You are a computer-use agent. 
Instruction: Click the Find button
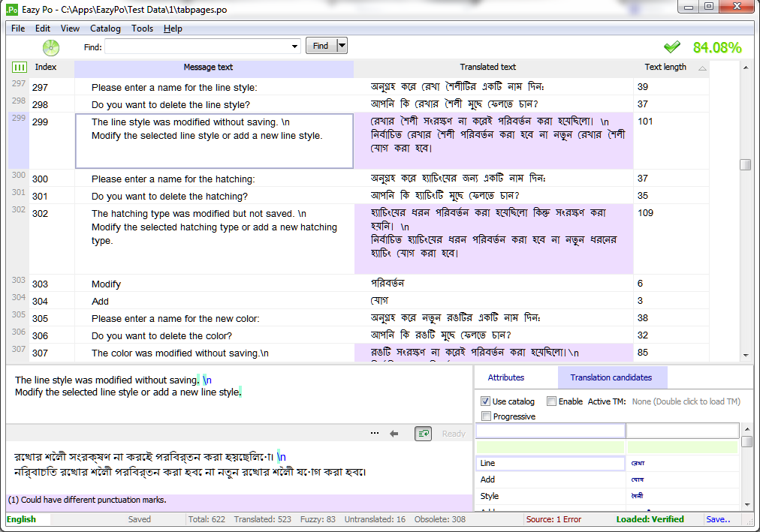pyautogui.click(x=321, y=46)
